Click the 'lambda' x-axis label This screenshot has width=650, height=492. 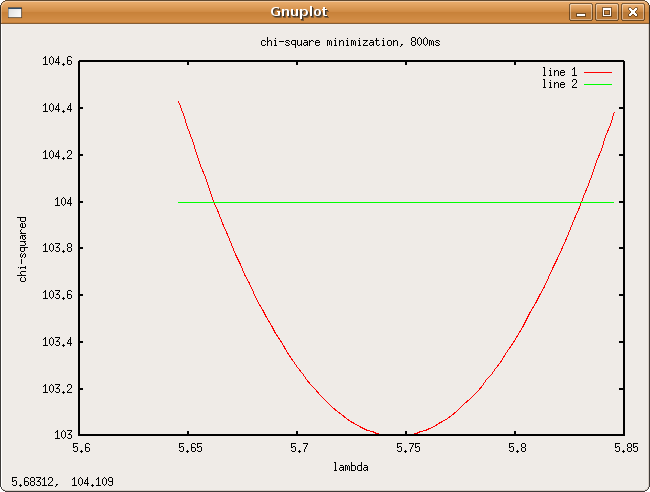click(351, 467)
